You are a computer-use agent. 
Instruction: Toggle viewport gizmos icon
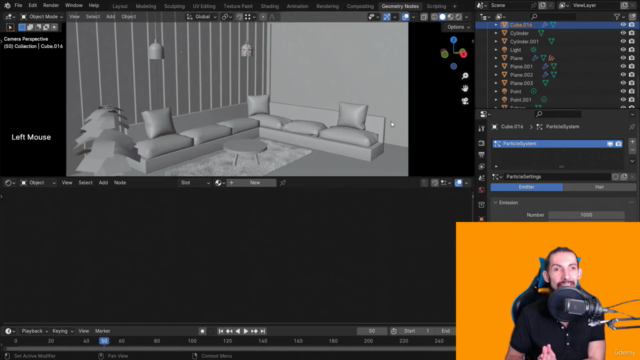point(387,17)
